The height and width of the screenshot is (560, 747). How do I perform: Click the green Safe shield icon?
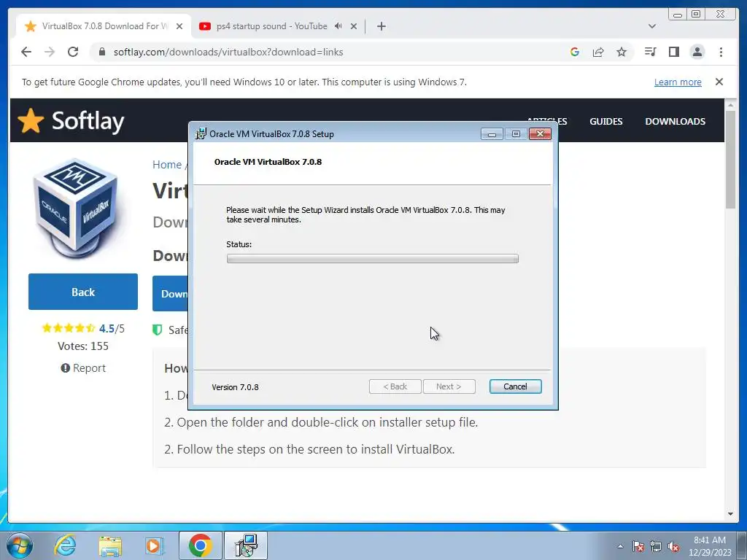tap(158, 330)
